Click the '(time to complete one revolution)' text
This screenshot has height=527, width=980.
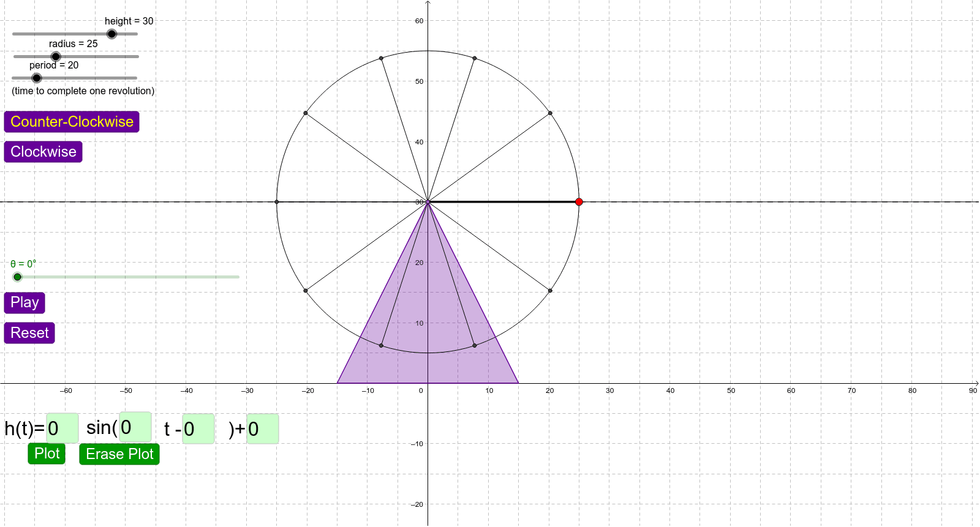[83, 91]
